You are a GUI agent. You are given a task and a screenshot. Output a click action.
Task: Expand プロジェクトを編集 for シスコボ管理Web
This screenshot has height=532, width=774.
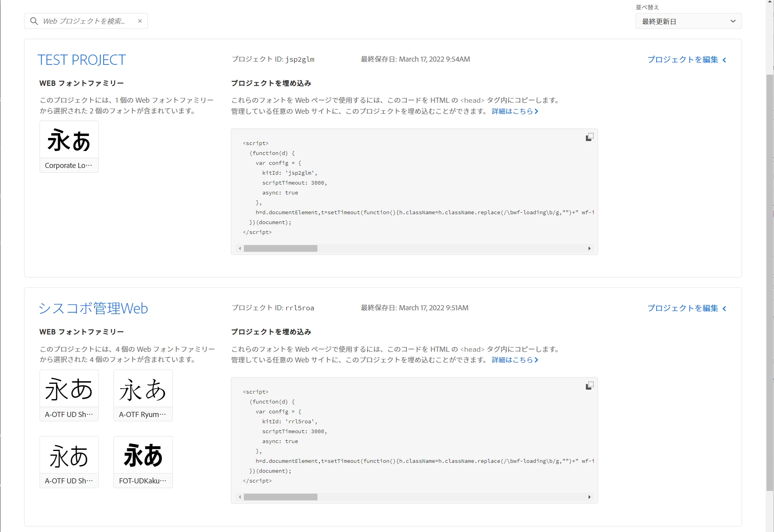pyautogui.click(x=687, y=308)
